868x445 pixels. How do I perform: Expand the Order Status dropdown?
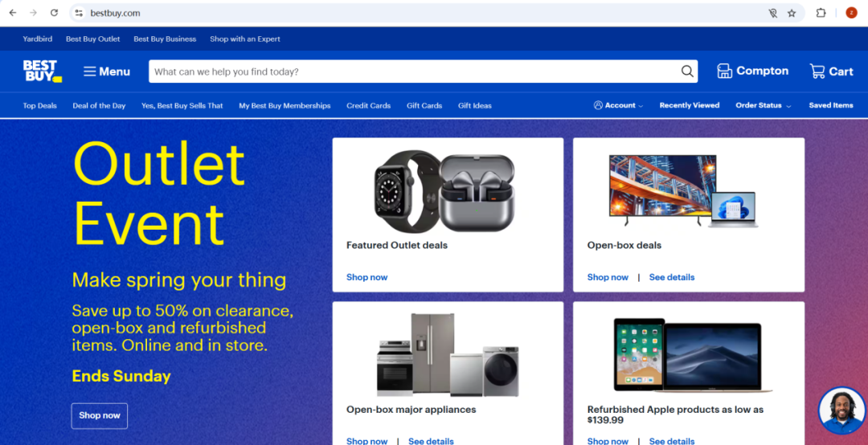(x=764, y=105)
